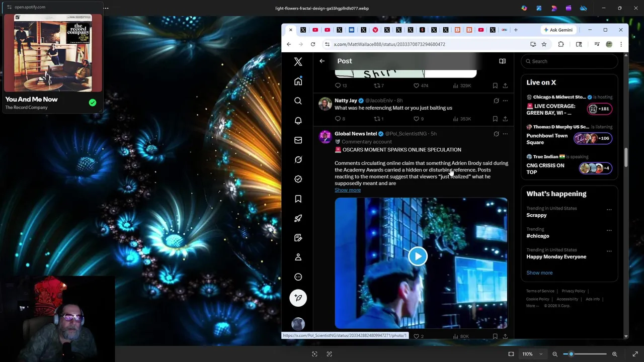Zoom out using magnifier minus in photo viewer

(x=555, y=354)
